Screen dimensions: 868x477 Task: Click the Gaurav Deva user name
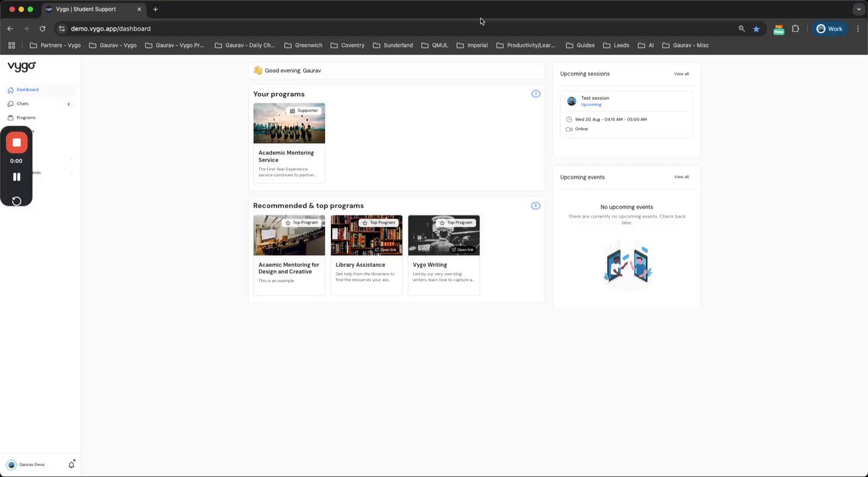coord(32,464)
